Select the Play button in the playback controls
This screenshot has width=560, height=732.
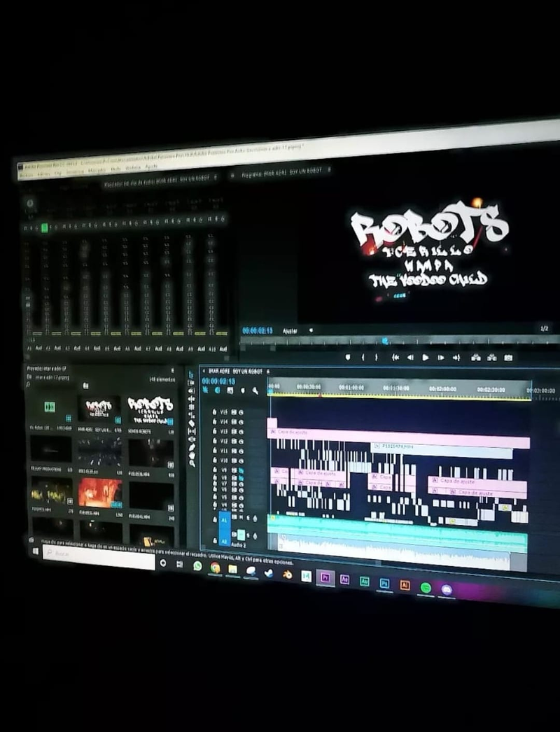426,357
